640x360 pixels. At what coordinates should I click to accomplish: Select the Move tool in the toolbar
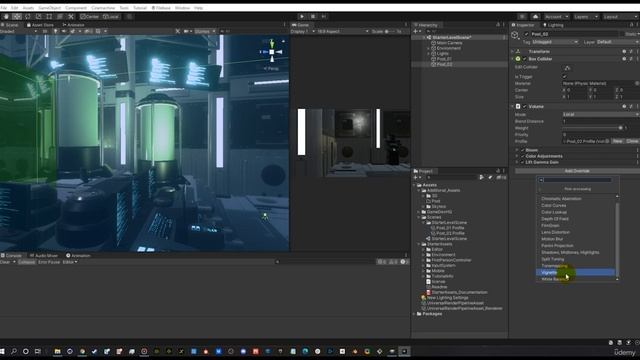pyautogui.click(x=17, y=17)
